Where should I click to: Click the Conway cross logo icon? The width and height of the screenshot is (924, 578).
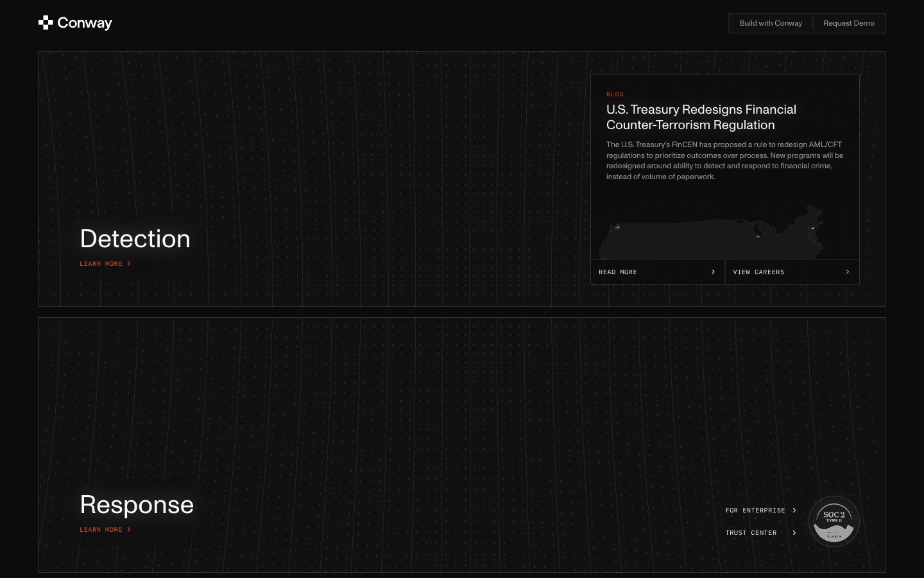tap(46, 23)
